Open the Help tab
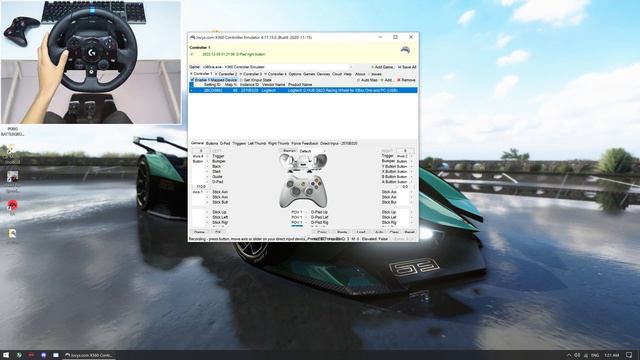 [348, 74]
